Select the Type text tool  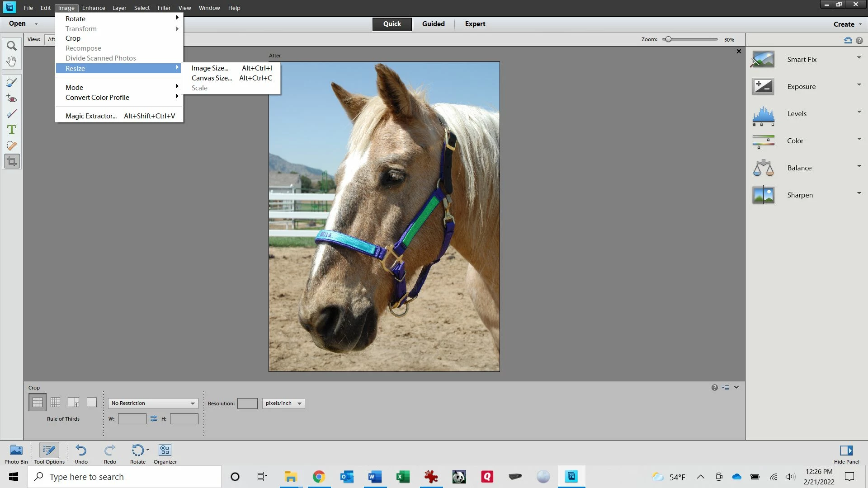[x=12, y=130]
